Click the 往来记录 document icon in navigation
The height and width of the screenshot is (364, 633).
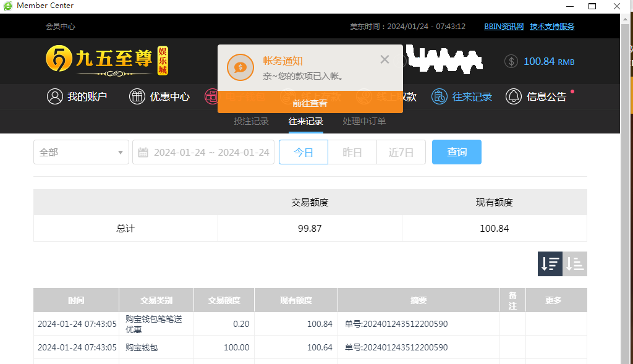click(x=439, y=96)
